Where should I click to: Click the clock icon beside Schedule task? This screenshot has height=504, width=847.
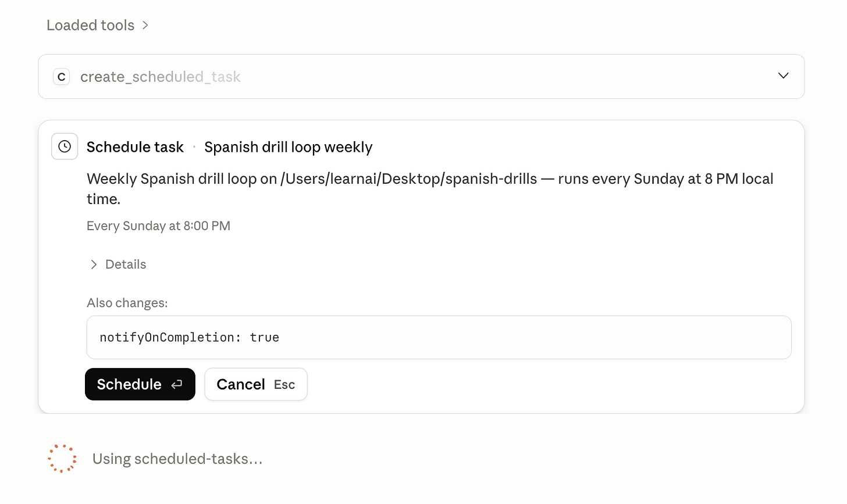[x=65, y=146]
